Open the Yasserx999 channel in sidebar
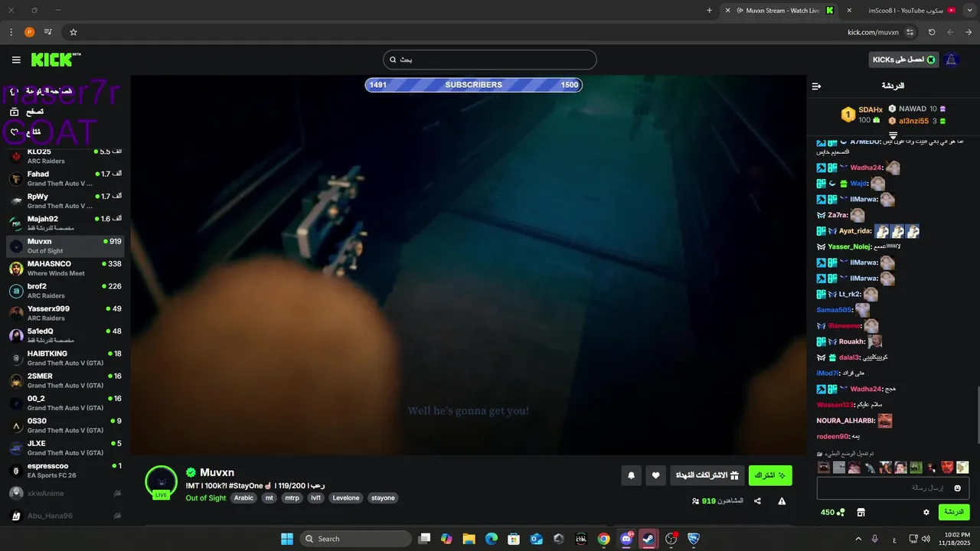This screenshot has width=980, height=551. tap(65, 313)
